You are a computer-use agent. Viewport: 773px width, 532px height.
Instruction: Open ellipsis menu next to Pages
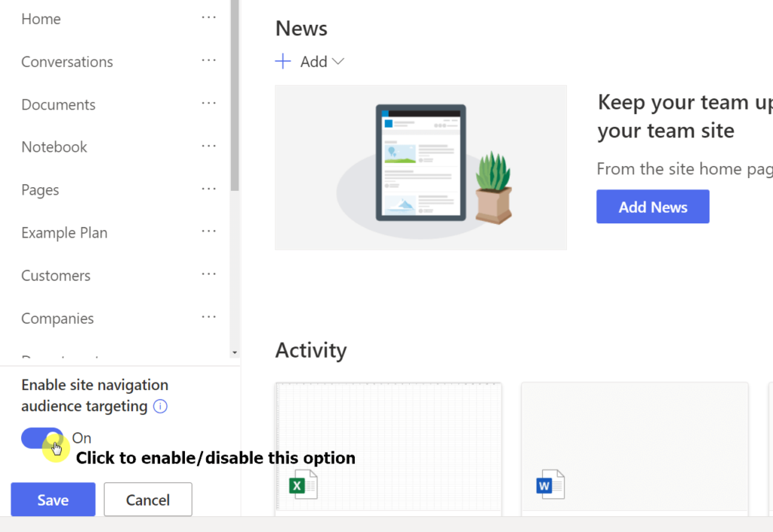208,189
